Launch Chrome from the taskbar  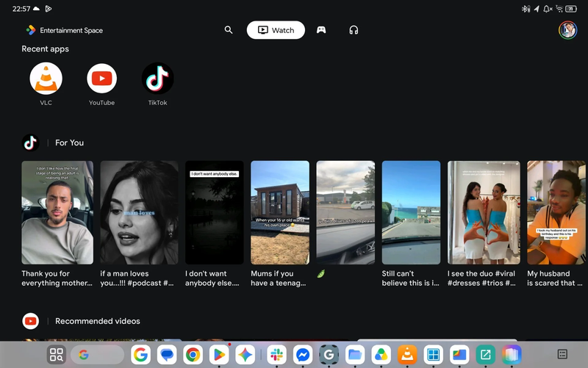coord(193,355)
